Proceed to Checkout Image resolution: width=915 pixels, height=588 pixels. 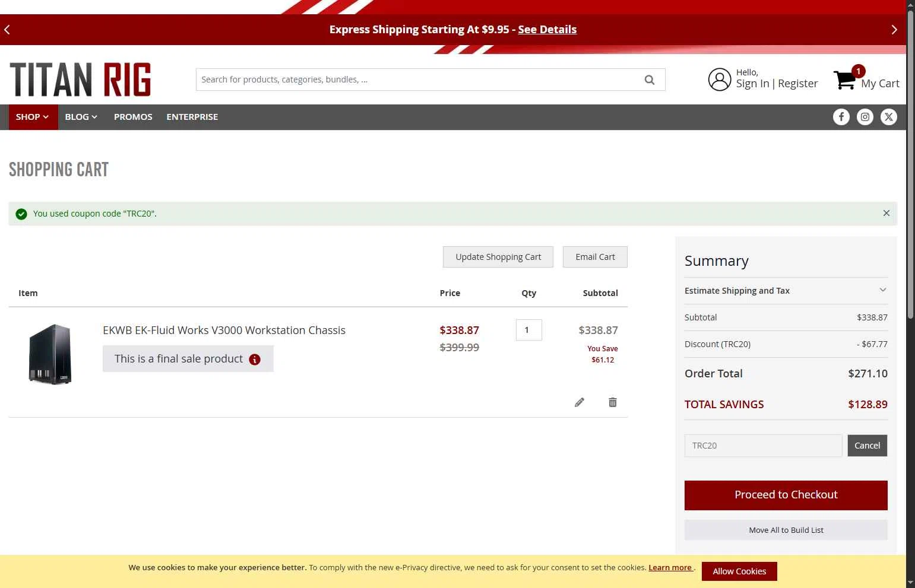point(786,495)
